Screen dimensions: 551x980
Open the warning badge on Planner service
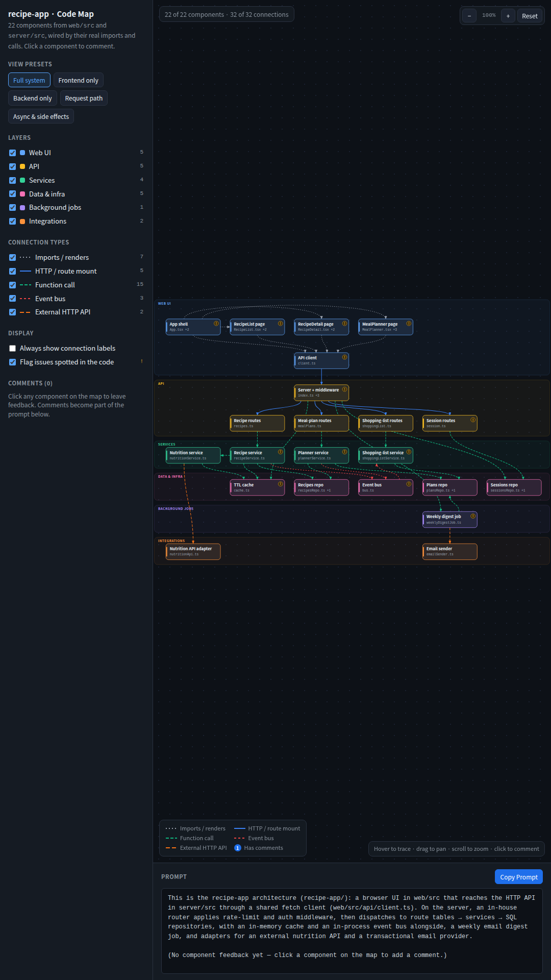(x=345, y=452)
